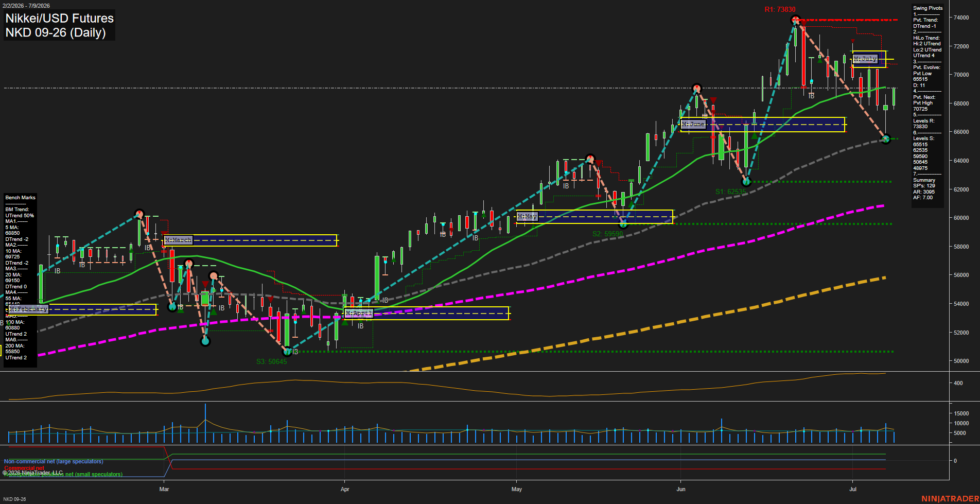Viewport: 980px width, 504px height.
Task: Click the BM Trend: UTrend 50% entry
Action: 20,213
